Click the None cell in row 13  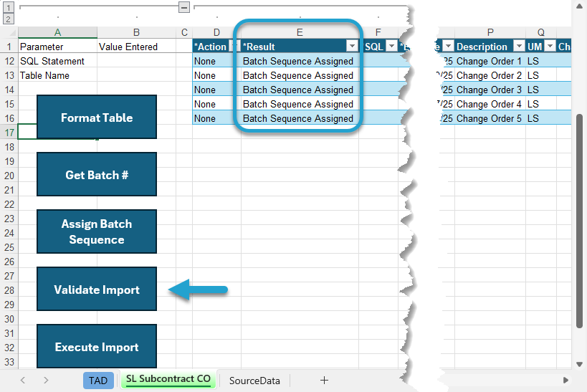click(x=216, y=75)
